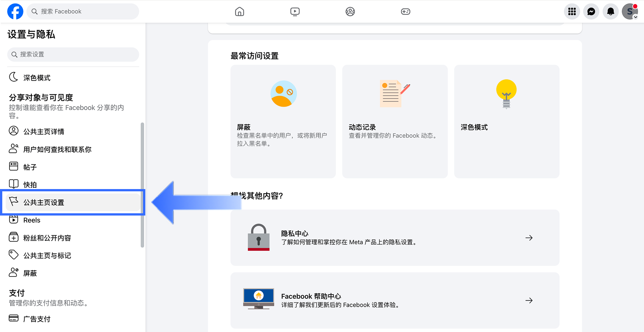
Task: Open the account profile avatar menu
Action: click(x=630, y=12)
